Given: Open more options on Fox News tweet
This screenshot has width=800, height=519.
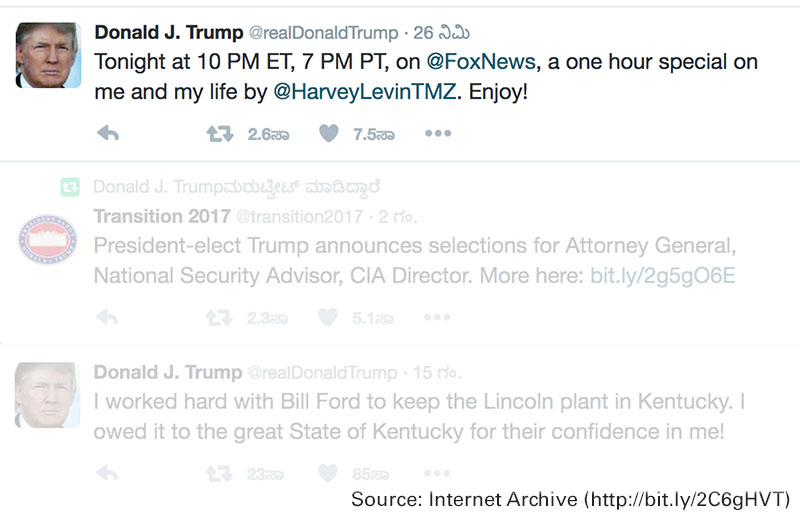Looking at the screenshot, I should [437, 134].
